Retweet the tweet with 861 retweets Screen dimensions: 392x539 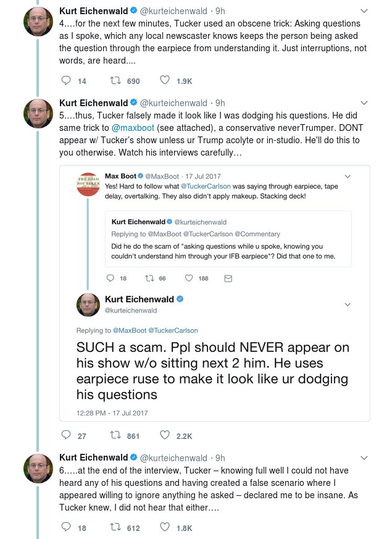coord(115,435)
